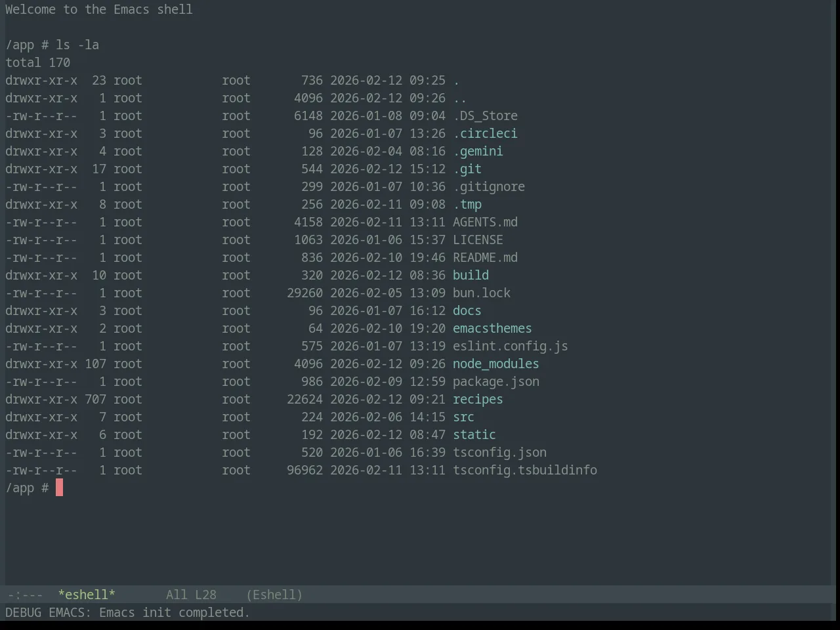Viewport: 840px width, 630px height.
Task: Click the echo area debug message
Action: (x=128, y=612)
